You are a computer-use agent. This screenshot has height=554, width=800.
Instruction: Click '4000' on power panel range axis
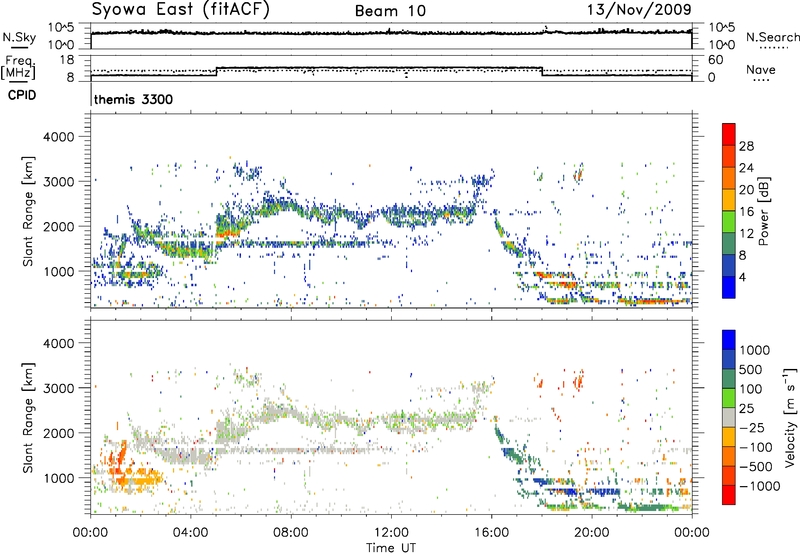coord(58,137)
